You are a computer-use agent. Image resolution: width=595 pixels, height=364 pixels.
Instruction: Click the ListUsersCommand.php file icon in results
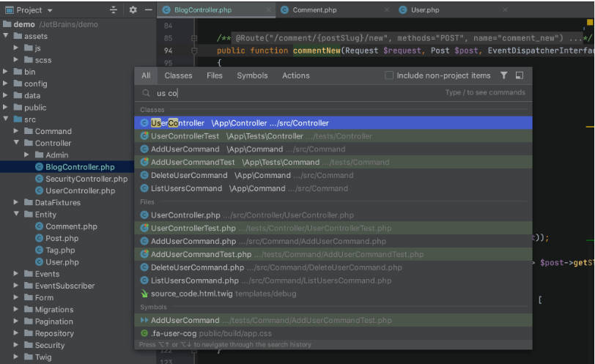pos(144,281)
